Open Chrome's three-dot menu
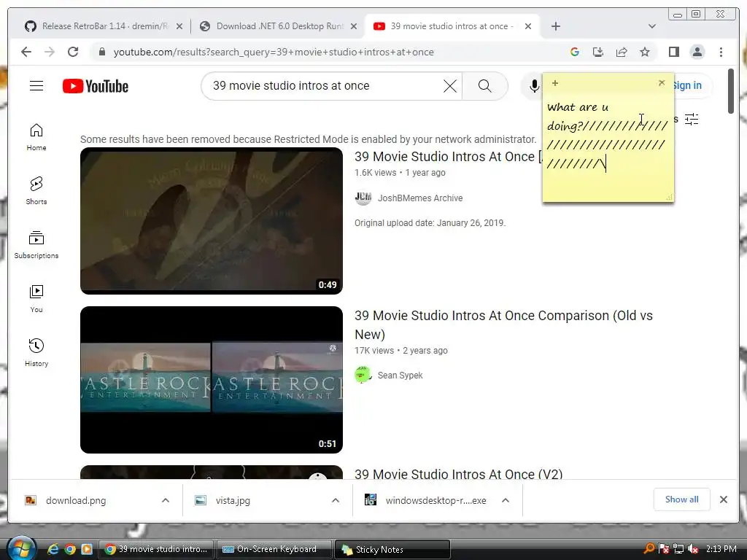Screen dimensions: 747x560 click(x=721, y=52)
